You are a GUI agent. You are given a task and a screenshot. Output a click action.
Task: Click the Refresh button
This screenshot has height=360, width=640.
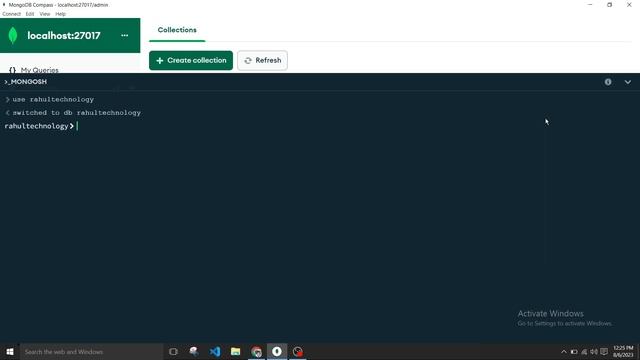(262, 60)
